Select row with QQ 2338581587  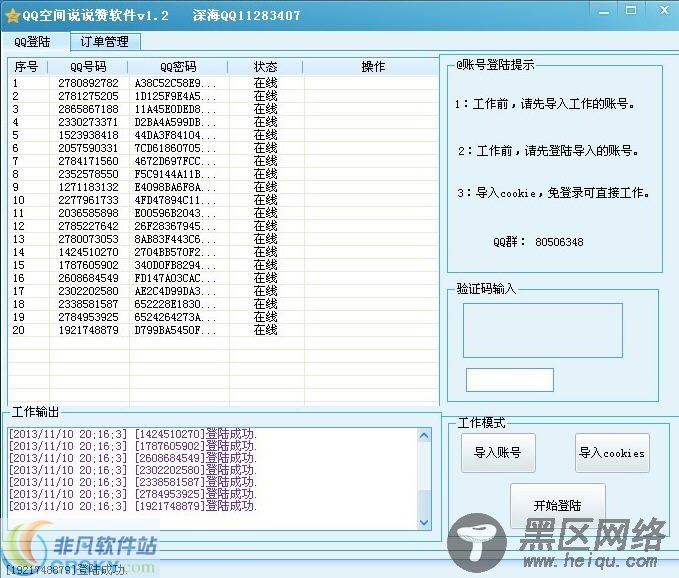coord(223,304)
